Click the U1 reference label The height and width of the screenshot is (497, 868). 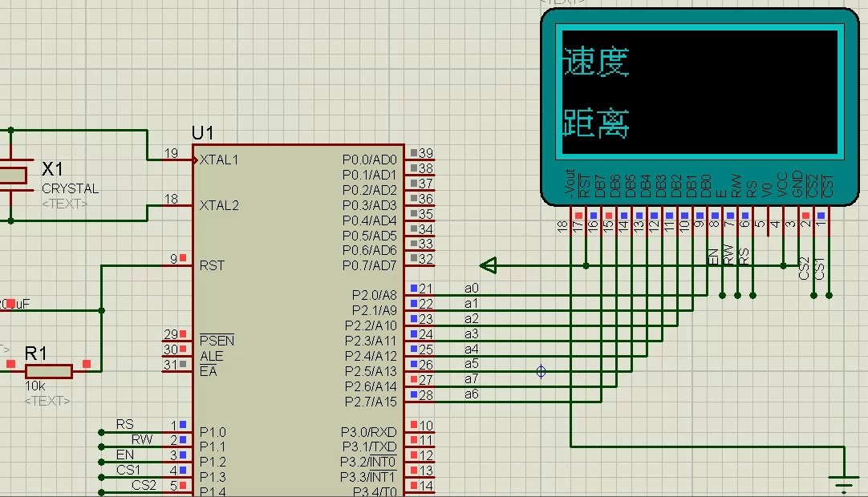tap(203, 133)
